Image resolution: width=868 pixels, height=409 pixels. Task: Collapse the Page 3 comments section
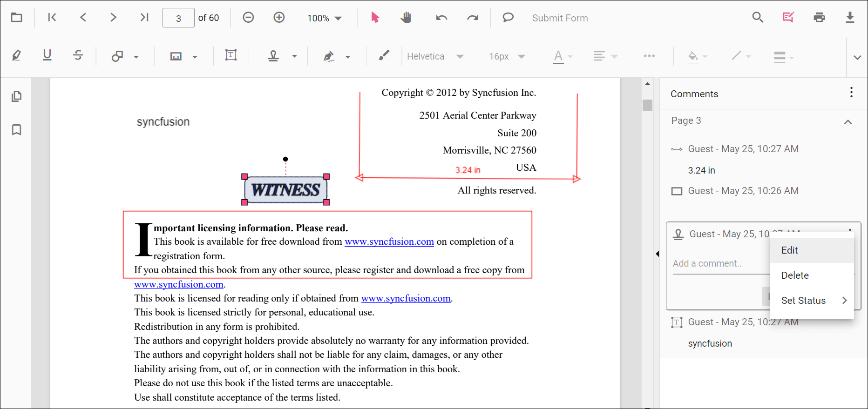tap(848, 122)
